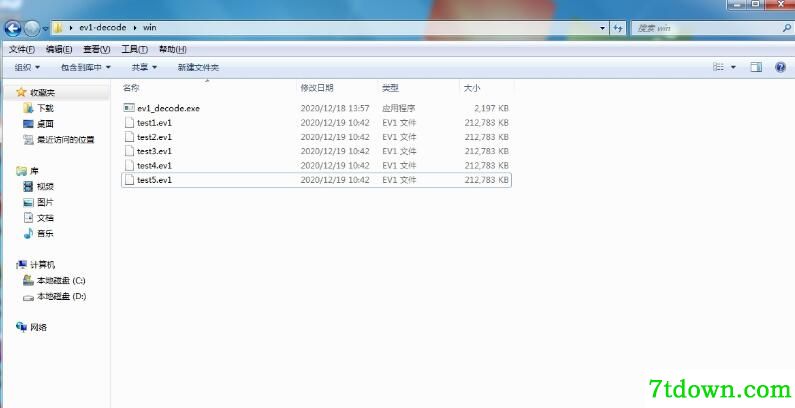This screenshot has height=408, width=795.
Task: Open 视频 library
Action: click(45, 187)
